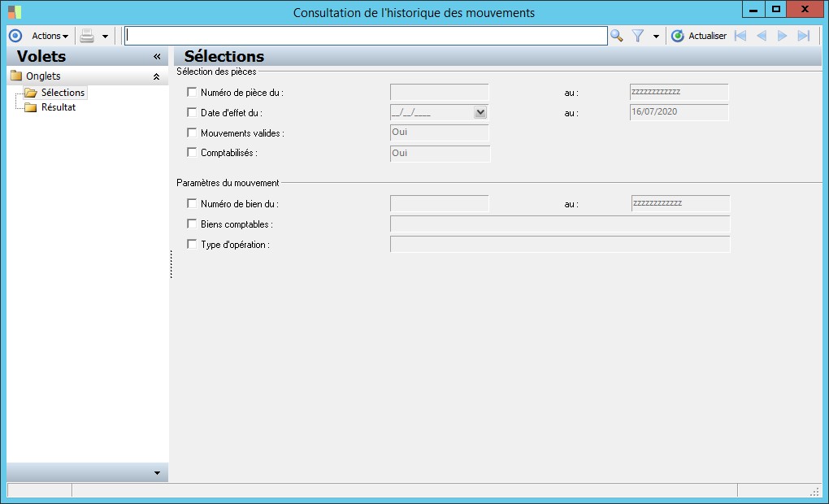Image resolution: width=829 pixels, height=504 pixels.
Task: Enable the Comptabilisés checkbox
Action: [192, 152]
